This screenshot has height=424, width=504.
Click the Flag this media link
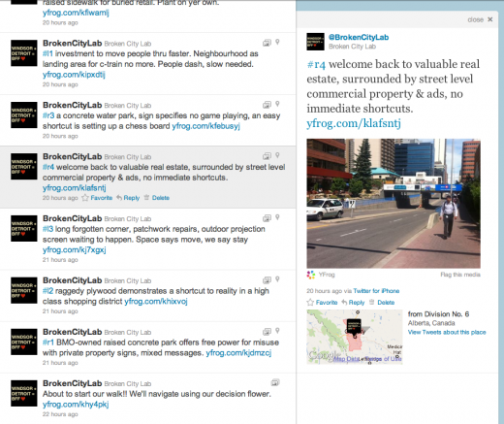[460, 275]
